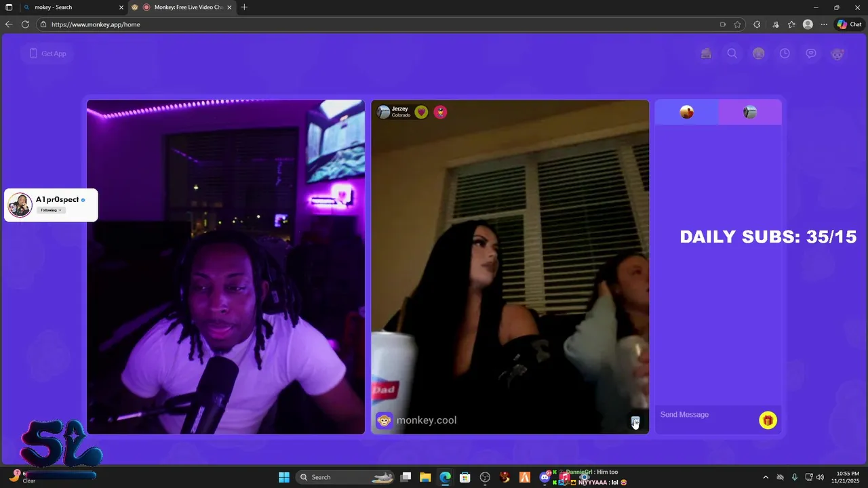Screen dimensions: 868x488
Task: Show hidden system tray icons
Action: click(x=766, y=477)
